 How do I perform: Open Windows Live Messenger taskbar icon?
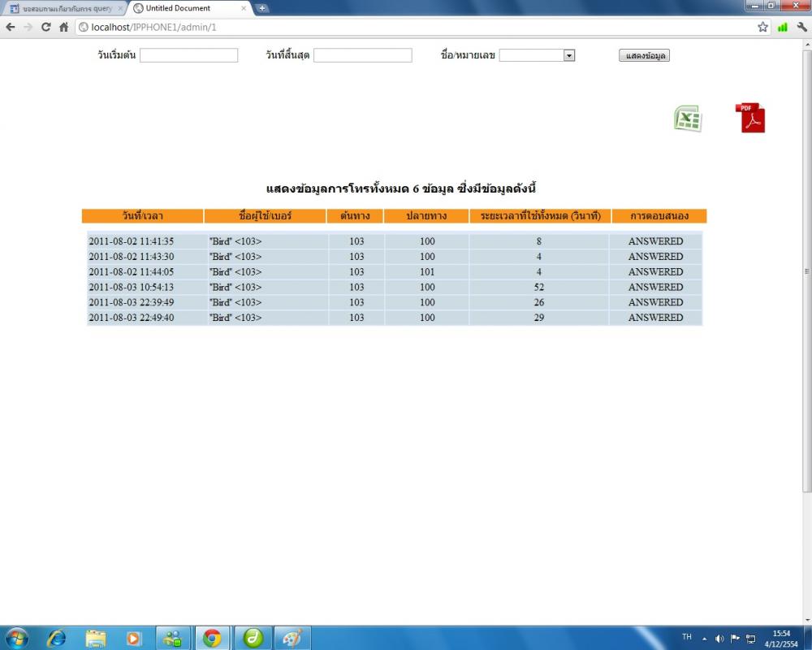(173, 638)
